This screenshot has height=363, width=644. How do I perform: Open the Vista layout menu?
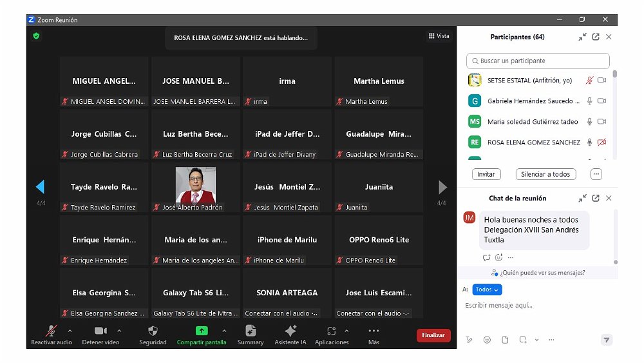pos(439,36)
